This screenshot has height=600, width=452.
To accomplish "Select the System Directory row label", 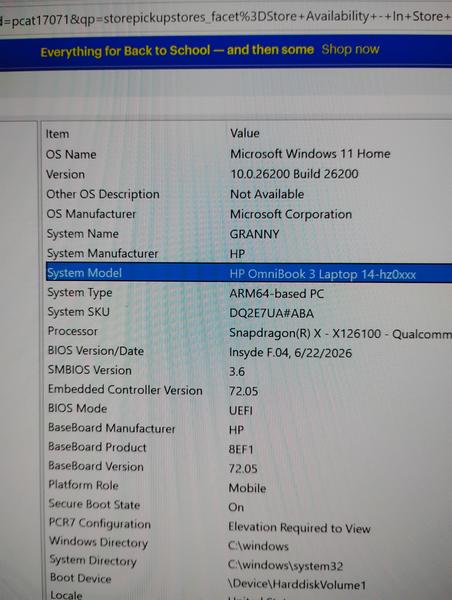I will click(93, 561).
